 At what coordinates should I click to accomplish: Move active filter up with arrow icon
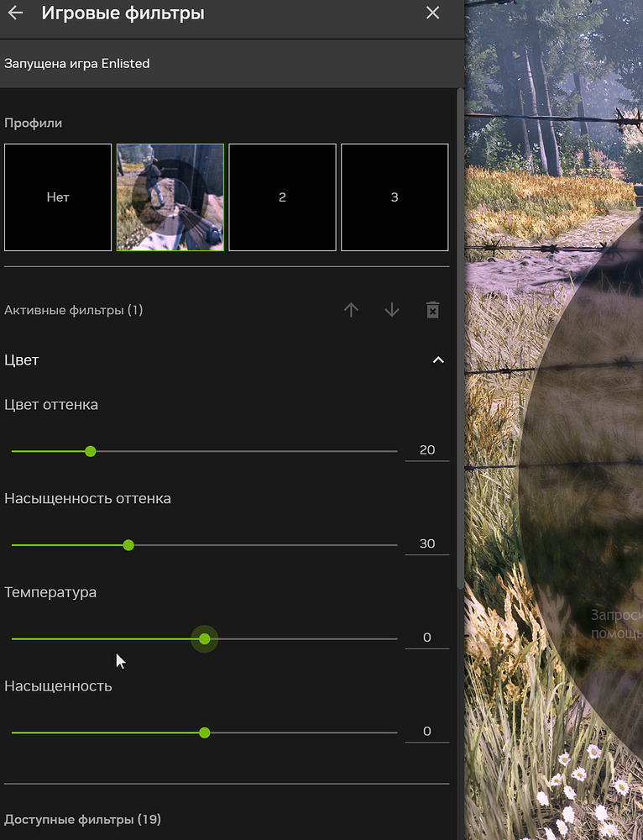click(351, 310)
